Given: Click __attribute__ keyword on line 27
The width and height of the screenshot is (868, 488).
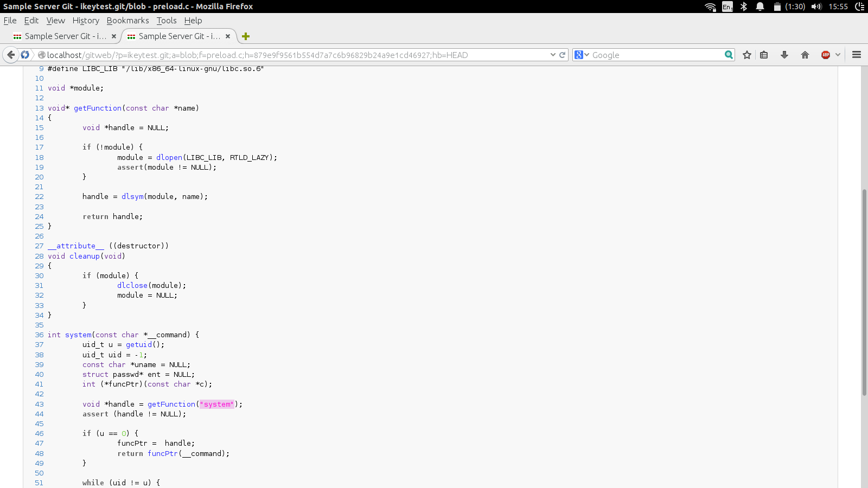Looking at the screenshot, I should 76,246.
